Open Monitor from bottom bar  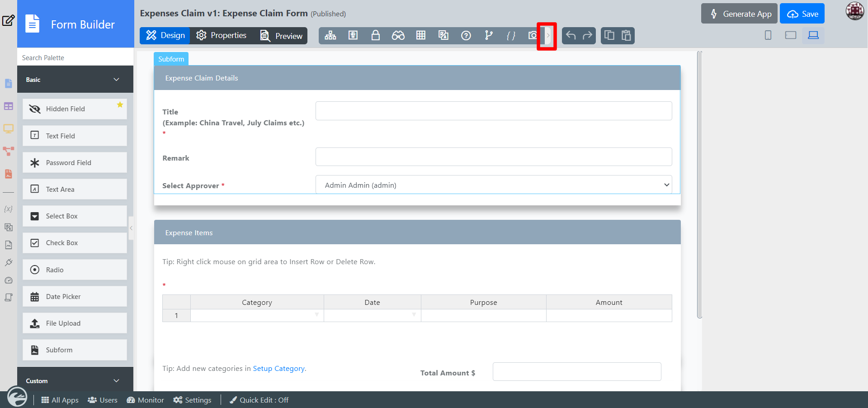145,400
